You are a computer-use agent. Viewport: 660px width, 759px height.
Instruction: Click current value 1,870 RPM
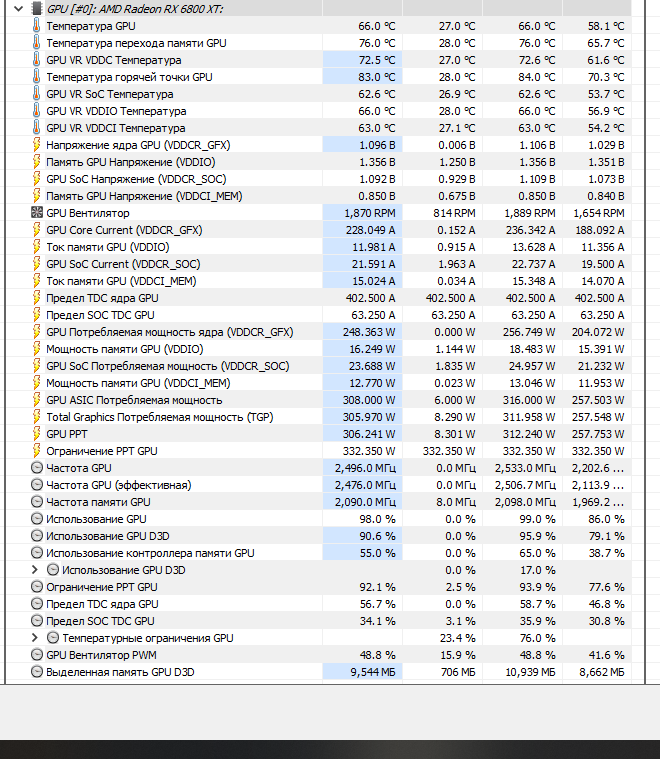click(369, 213)
